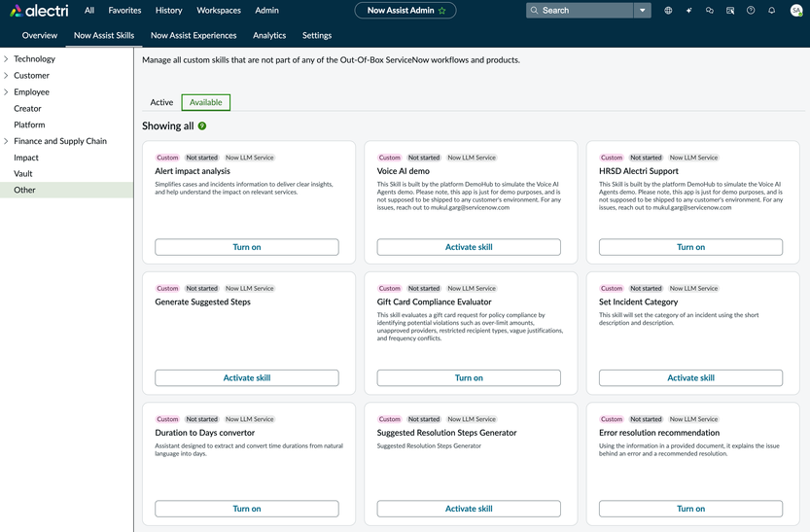Expand the Finance and Supply Chain node
Screen dimensions: 810x532
(x=6, y=141)
